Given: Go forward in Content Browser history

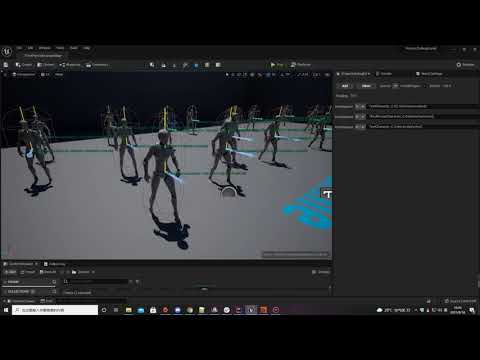Looking at the screenshot, I should (x=68, y=272).
